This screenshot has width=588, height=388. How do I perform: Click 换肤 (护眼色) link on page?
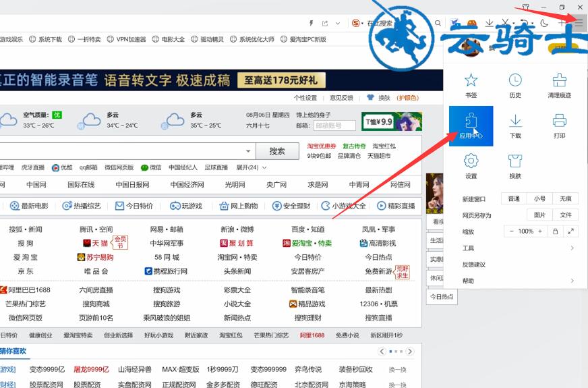tap(392, 98)
